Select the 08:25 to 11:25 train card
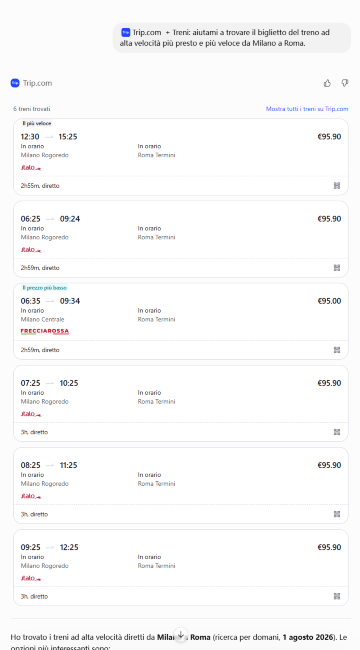This screenshot has width=360, height=650. (181, 485)
